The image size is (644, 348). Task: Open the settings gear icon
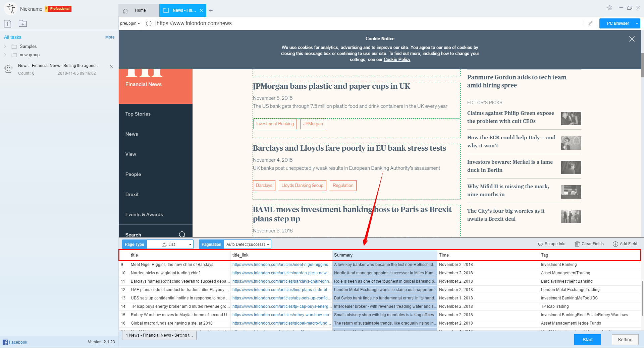[x=610, y=8]
